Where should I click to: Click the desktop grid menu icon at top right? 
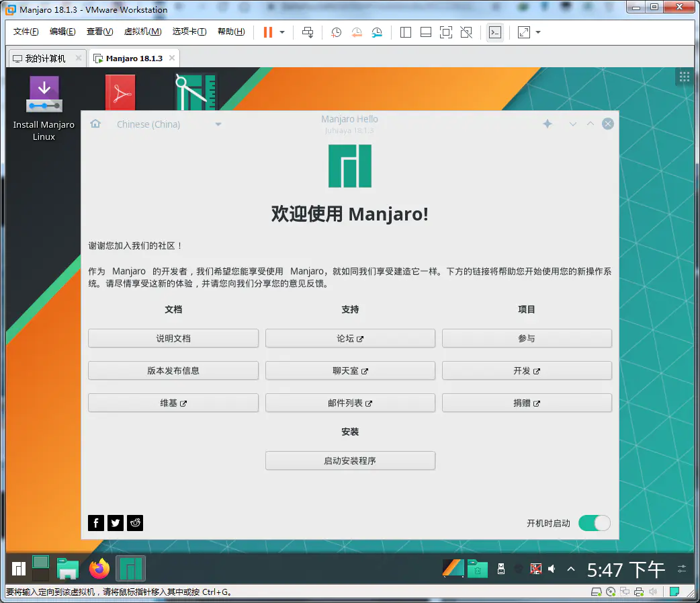pos(685,77)
